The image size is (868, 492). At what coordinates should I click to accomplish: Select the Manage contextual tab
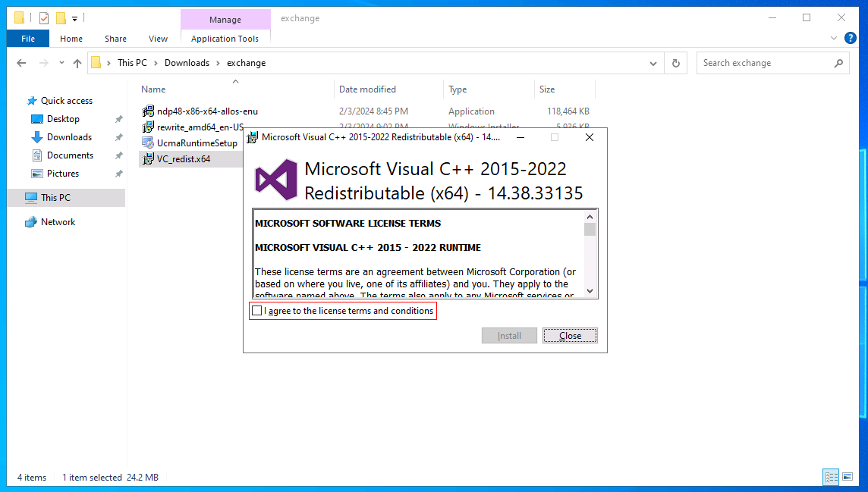coord(225,20)
